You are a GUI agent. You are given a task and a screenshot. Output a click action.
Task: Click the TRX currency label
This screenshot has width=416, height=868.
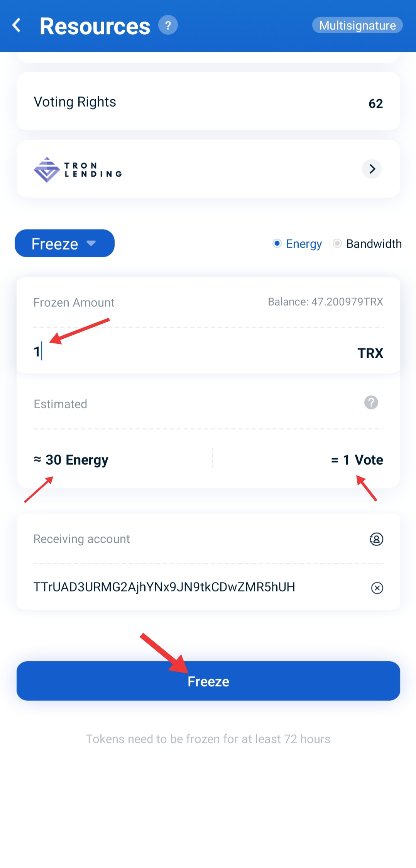(370, 353)
